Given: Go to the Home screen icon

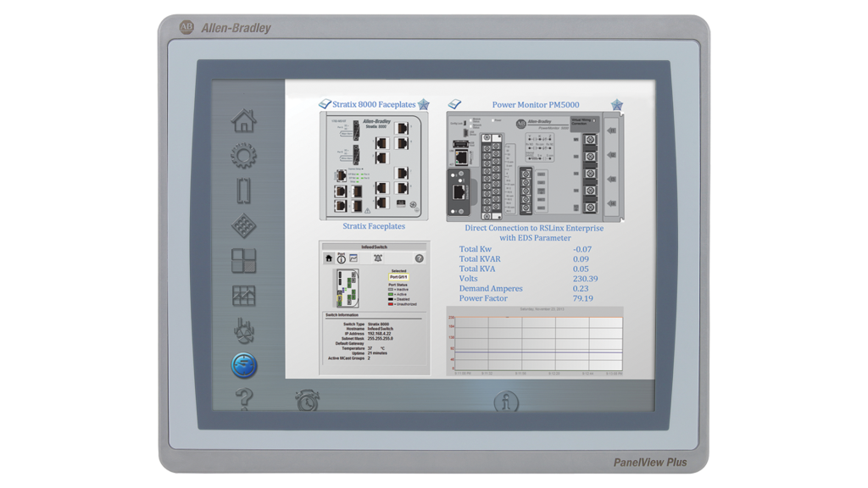Looking at the screenshot, I should (243, 120).
